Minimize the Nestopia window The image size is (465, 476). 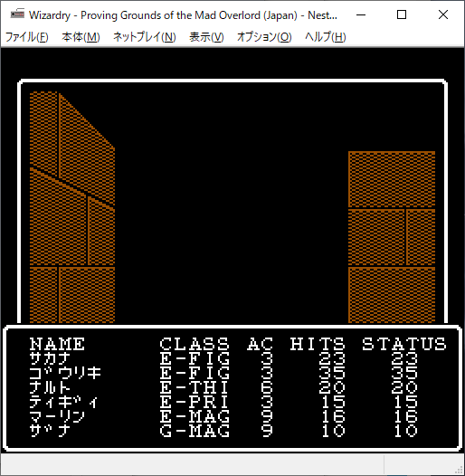(x=361, y=14)
